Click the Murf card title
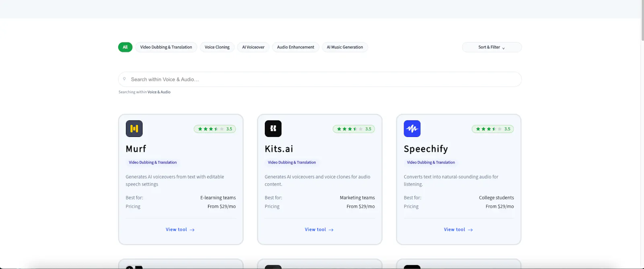This screenshot has height=269, width=644. click(136, 149)
